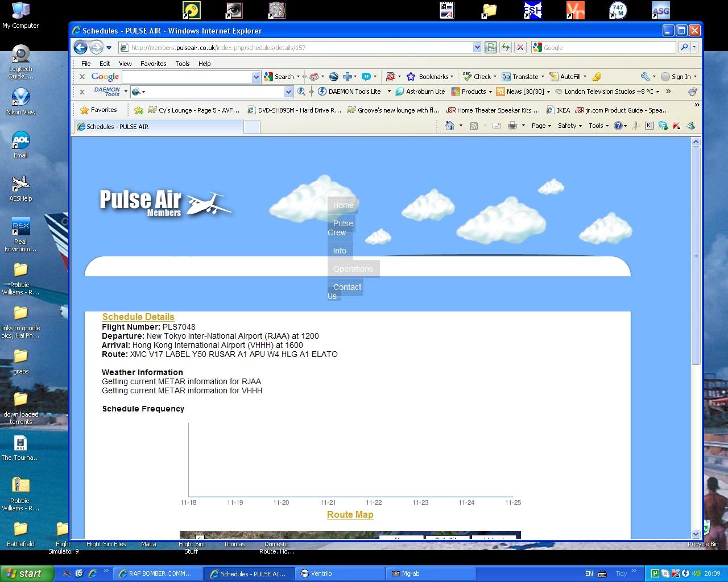Select the AESHelp airplane desktop icon
Viewport: 728px width, 582px height.
pyautogui.click(x=20, y=189)
